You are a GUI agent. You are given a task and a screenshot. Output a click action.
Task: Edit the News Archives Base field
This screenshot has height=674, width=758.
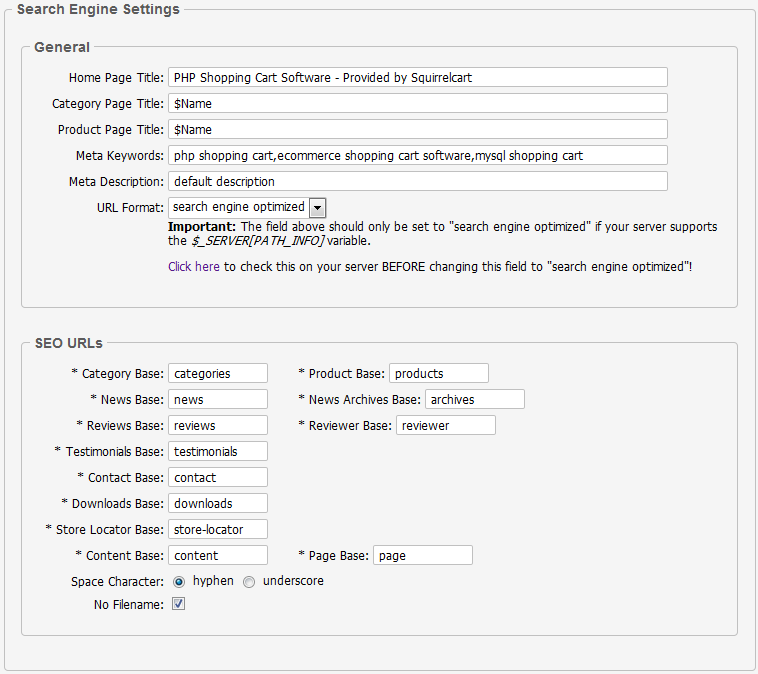(x=474, y=399)
